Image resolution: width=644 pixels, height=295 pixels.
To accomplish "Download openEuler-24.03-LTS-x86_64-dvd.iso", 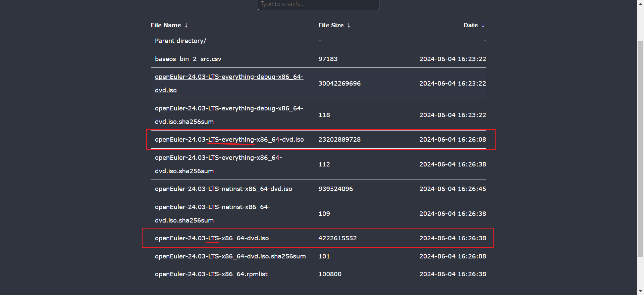I will (212, 238).
